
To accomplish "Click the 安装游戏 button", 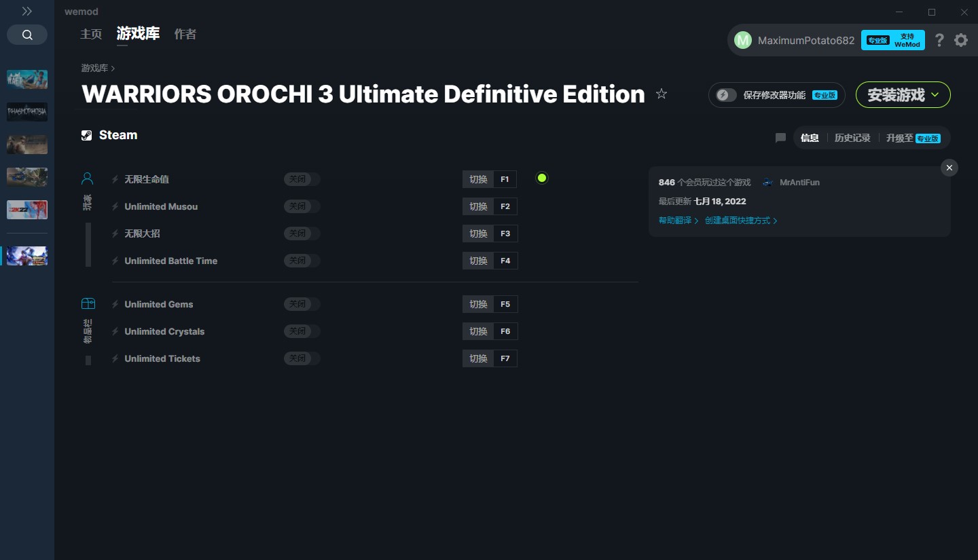I will pyautogui.click(x=903, y=95).
